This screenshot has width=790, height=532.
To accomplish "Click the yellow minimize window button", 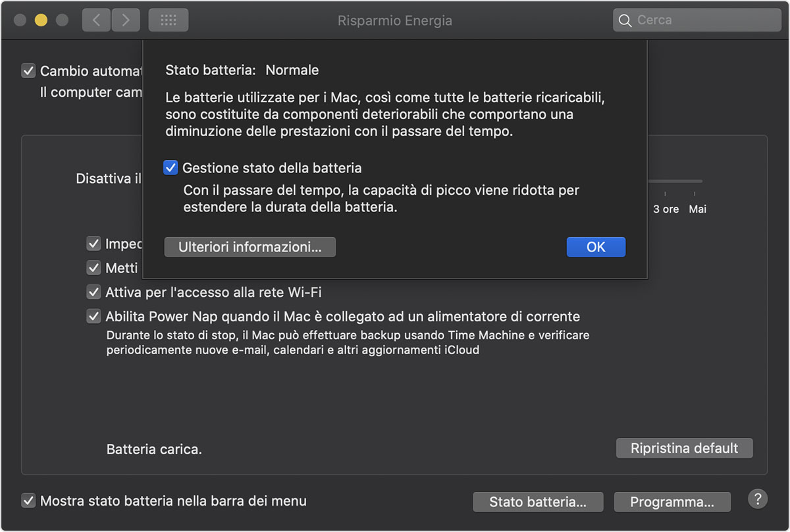I will click(41, 20).
